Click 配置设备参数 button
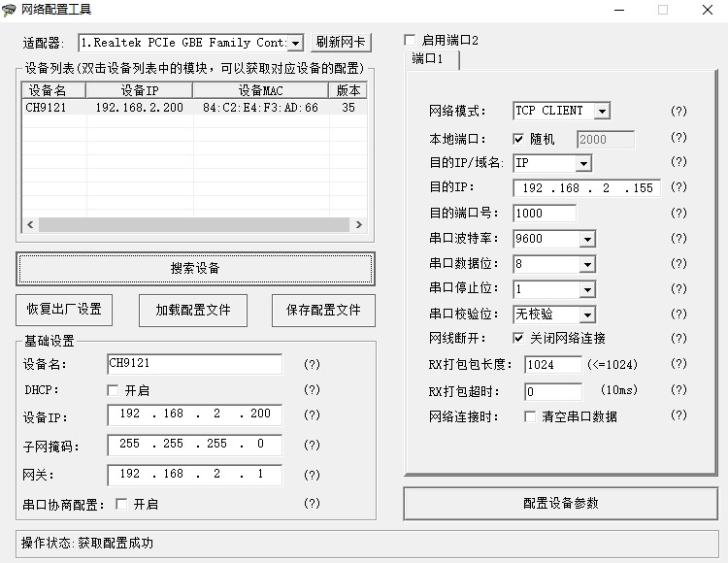This screenshot has height=563, width=728. click(560, 504)
